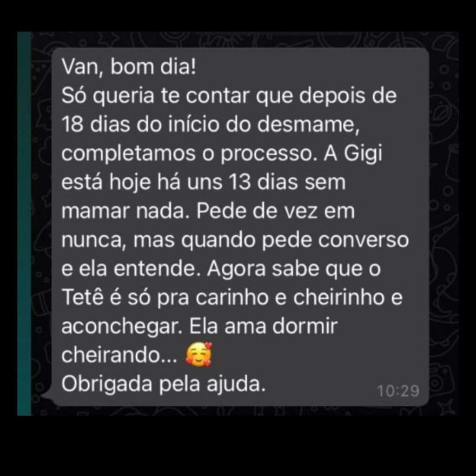
Task: Click the word "cheirando..." before the emoji
Action: [119, 355]
